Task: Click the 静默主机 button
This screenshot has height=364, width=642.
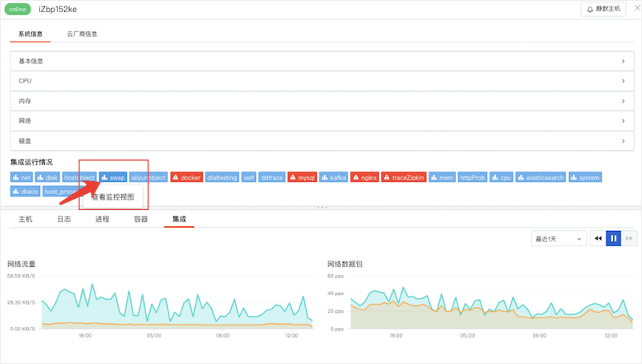Action: pos(602,9)
